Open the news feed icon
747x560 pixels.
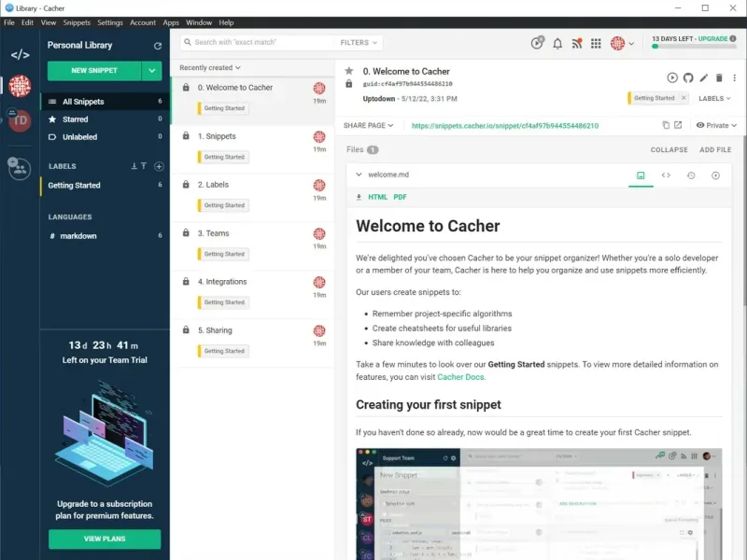[x=577, y=44]
